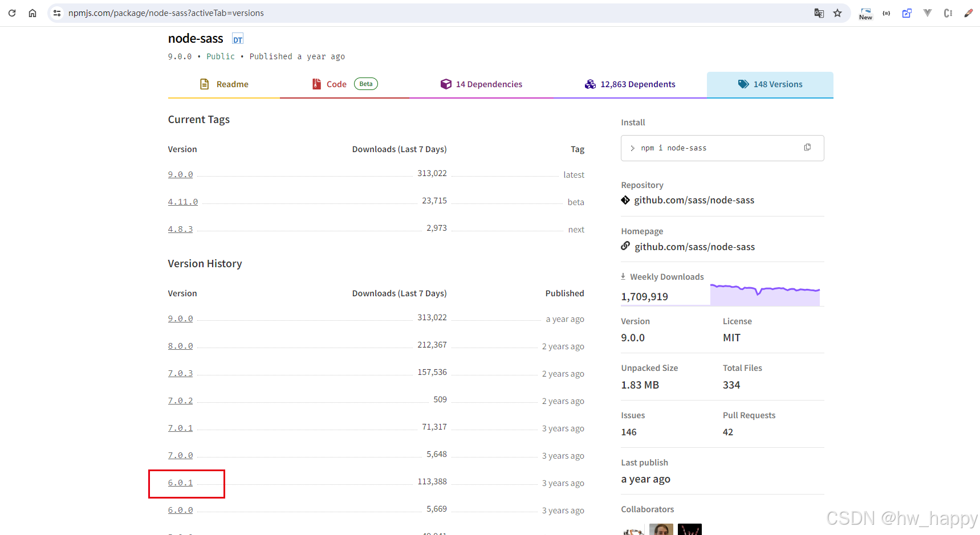The height and width of the screenshot is (535, 980).
Task: Click the Beta badge next to Code
Action: point(366,84)
